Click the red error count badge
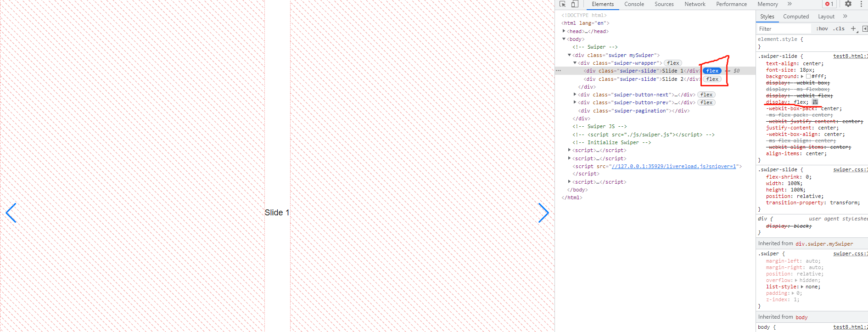868x332 pixels. pos(829,4)
